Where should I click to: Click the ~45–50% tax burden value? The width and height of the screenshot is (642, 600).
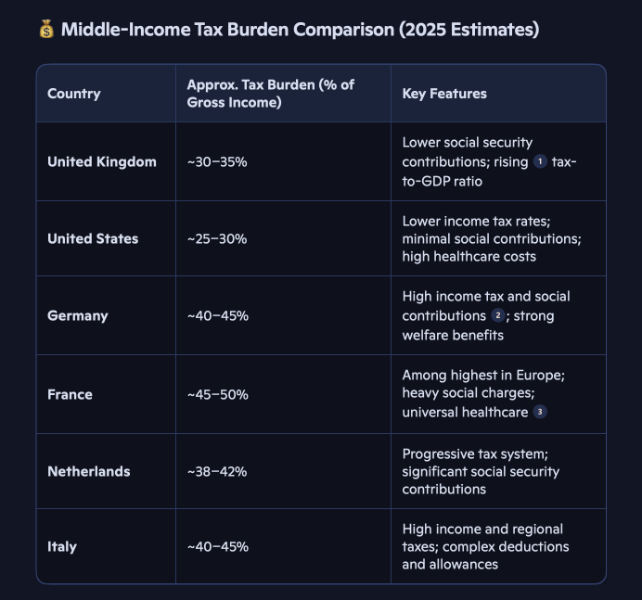pyautogui.click(x=217, y=394)
